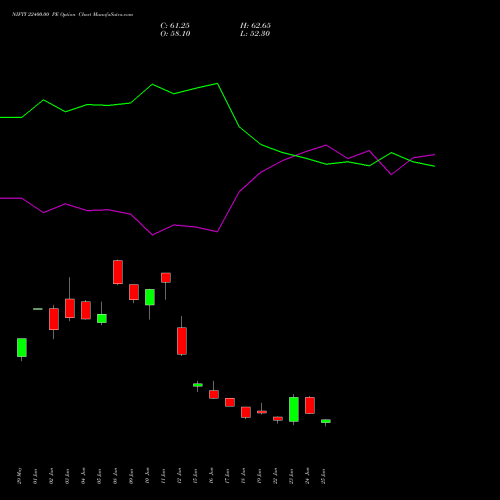Image resolution: width=500 pixels, height=500 pixels.
Task: Select the 24 Jun date label
Action: (307, 476)
